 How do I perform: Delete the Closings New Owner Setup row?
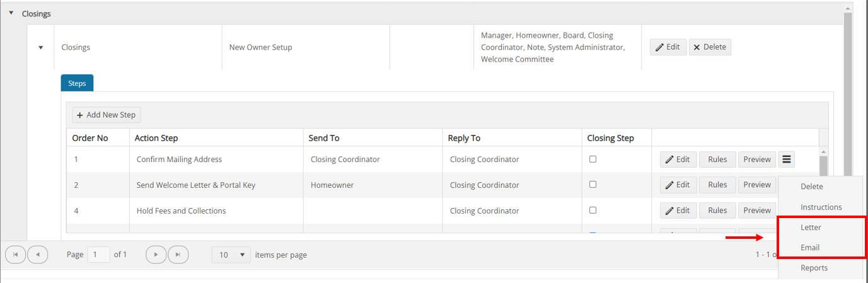coord(710,47)
